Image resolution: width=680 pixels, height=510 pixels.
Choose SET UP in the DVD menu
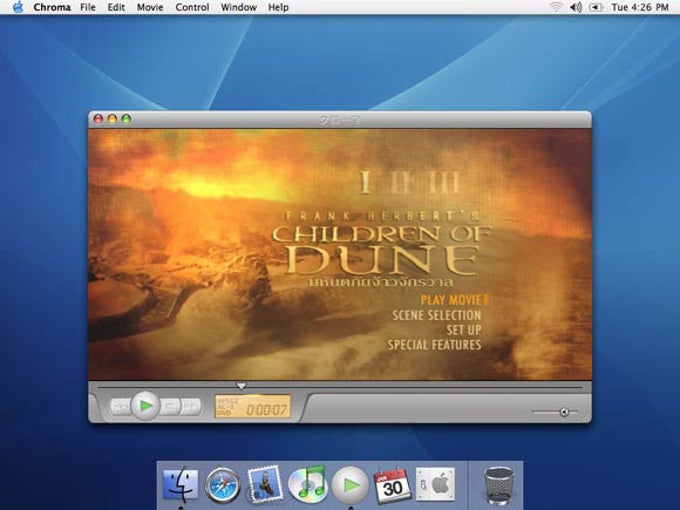pyautogui.click(x=464, y=330)
